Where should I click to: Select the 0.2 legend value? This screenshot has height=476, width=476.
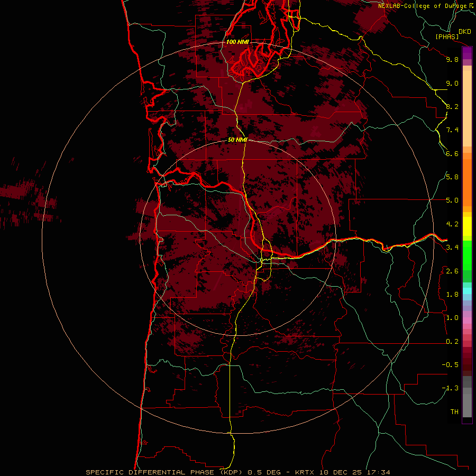[452, 342]
